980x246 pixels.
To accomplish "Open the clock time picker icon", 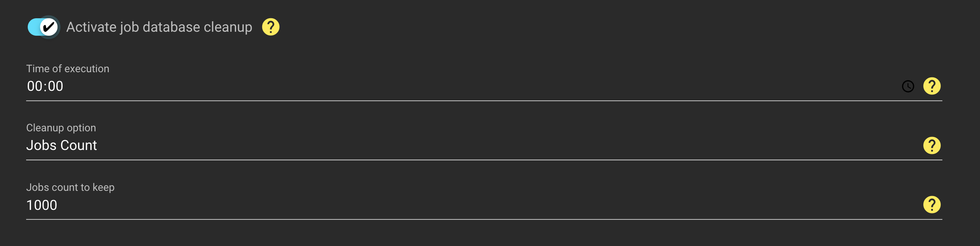I will point(908,86).
